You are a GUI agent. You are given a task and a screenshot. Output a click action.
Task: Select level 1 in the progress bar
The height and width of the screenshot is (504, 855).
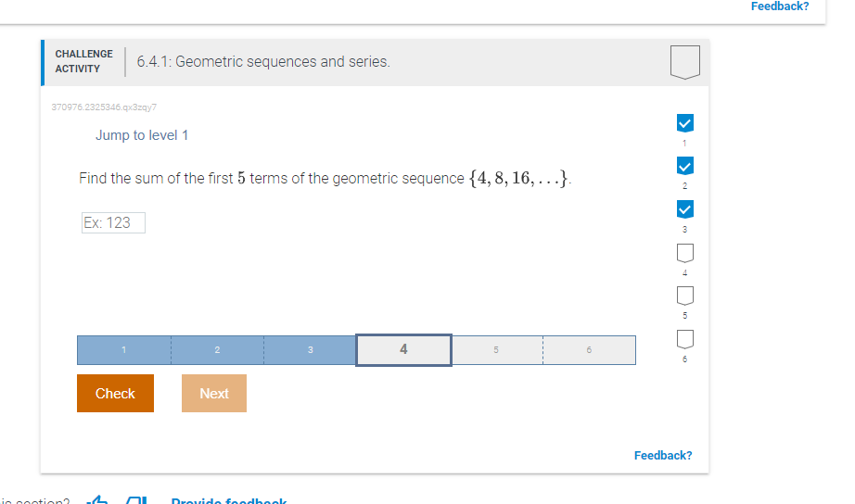(123, 350)
